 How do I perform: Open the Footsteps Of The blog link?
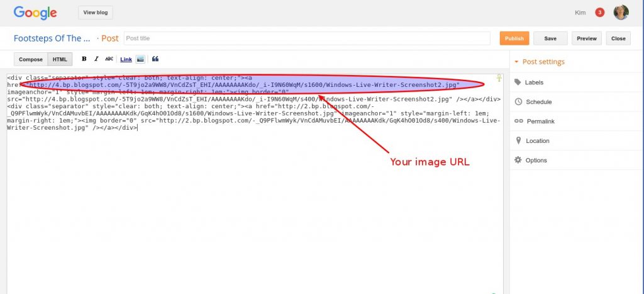click(x=52, y=38)
